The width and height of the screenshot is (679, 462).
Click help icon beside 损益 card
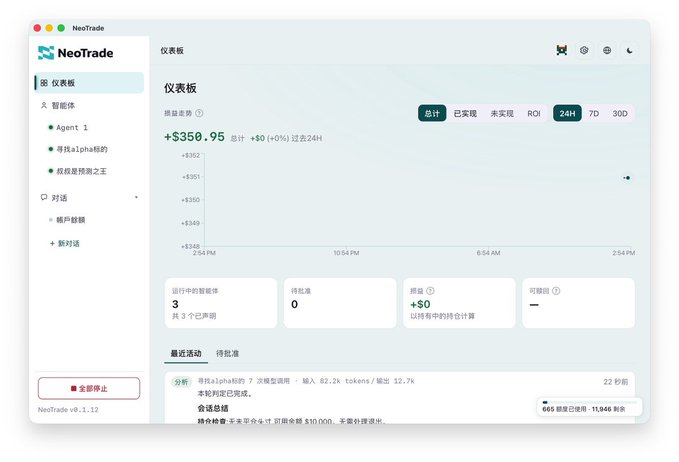[x=430, y=291]
